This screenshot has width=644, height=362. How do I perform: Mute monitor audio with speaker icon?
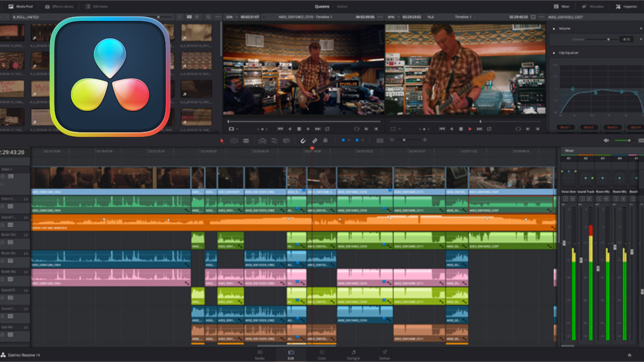606,140
